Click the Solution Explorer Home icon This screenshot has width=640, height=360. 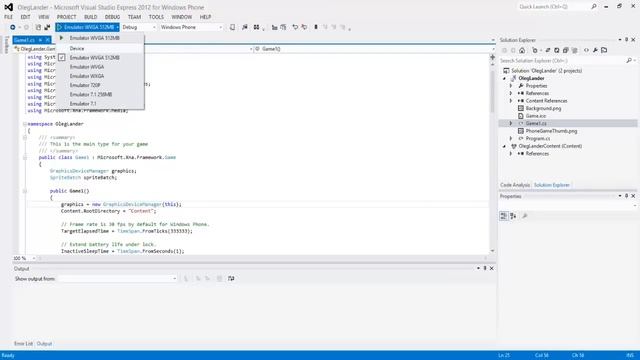click(522, 51)
